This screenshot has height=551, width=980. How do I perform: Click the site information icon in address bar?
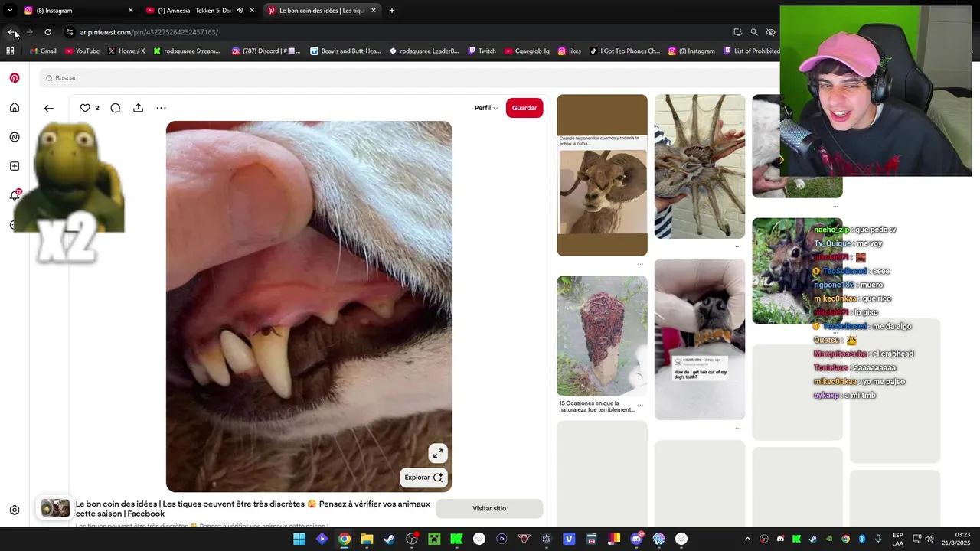[70, 32]
